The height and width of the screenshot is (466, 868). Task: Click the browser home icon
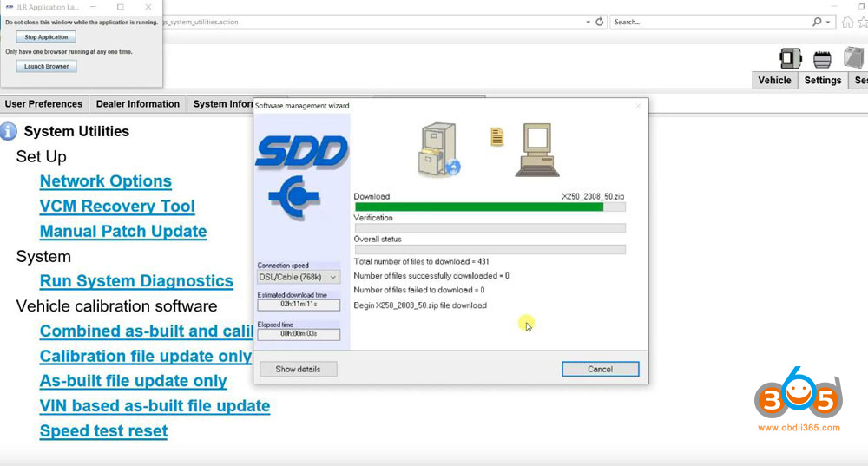pyautogui.click(x=847, y=23)
